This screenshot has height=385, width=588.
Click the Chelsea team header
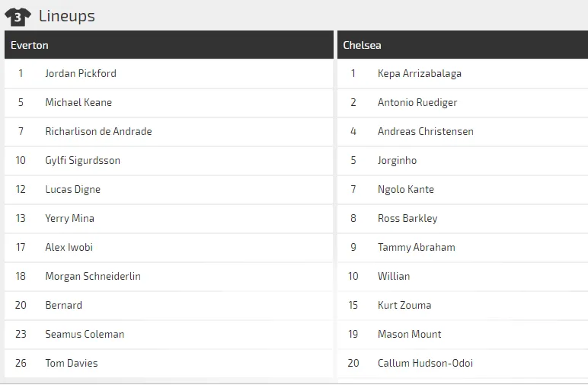click(x=362, y=45)
